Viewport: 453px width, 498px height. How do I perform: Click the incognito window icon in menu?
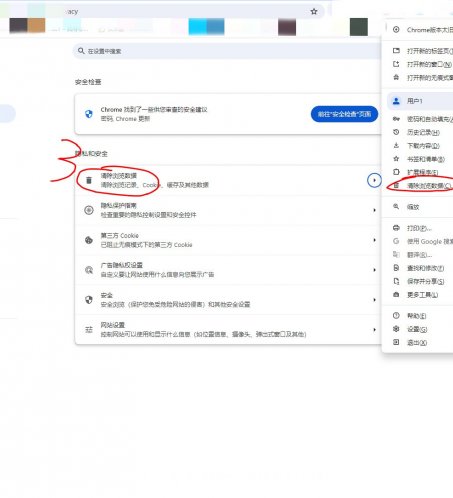396,77
